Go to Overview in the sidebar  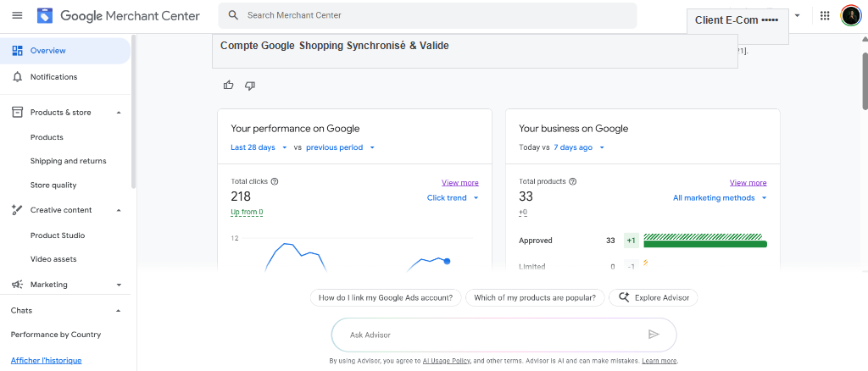click(65, 50)
